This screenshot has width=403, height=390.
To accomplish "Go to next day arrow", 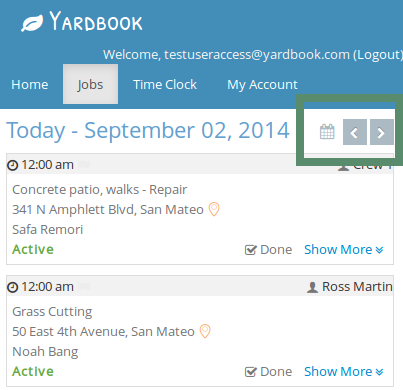I will 382,132.
